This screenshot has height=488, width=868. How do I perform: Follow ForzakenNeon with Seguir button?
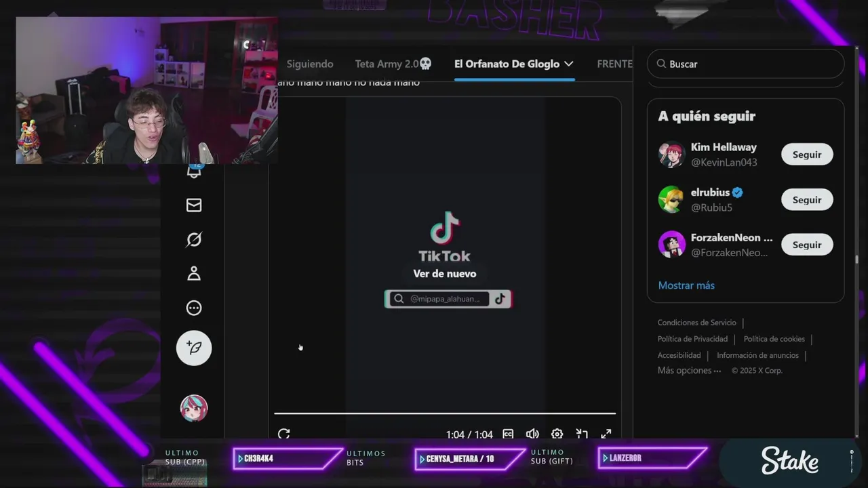pos(807,245)
